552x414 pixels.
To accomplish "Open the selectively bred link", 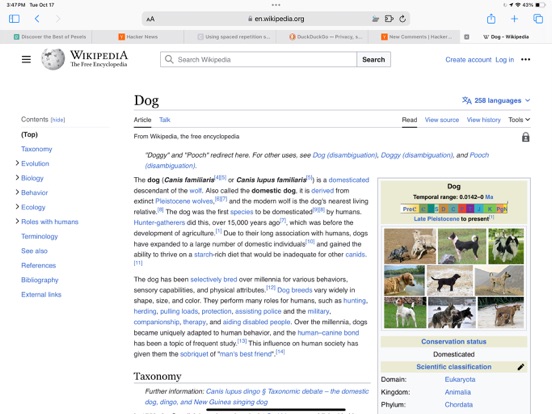I will (214, 279).
